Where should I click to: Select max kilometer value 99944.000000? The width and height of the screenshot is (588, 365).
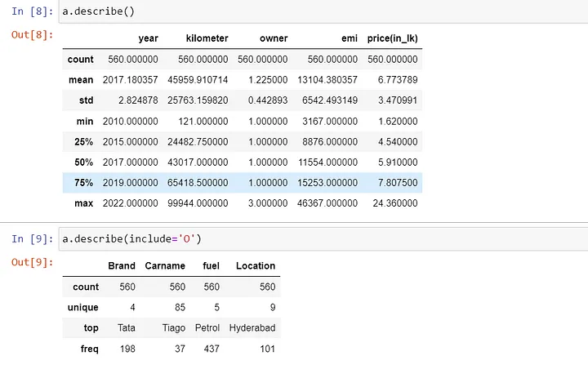(x=198, y=203)
